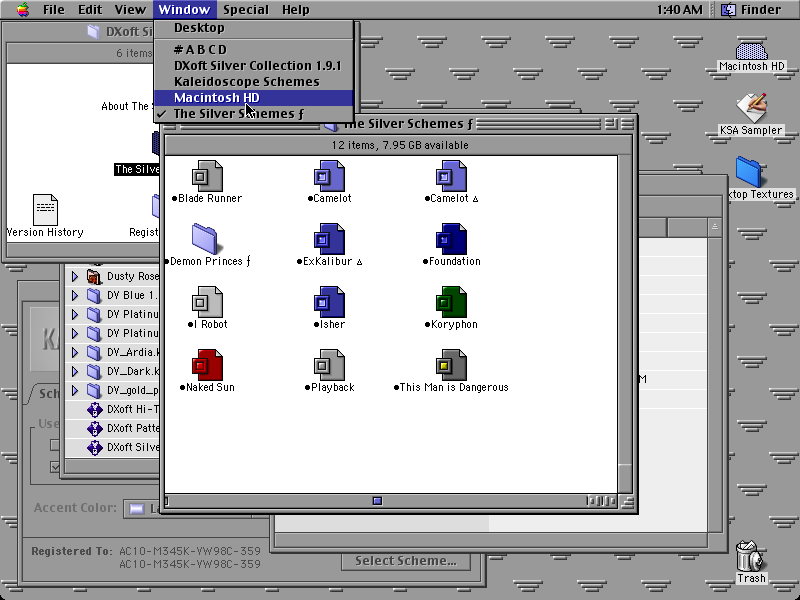Open the File menu

53,10
